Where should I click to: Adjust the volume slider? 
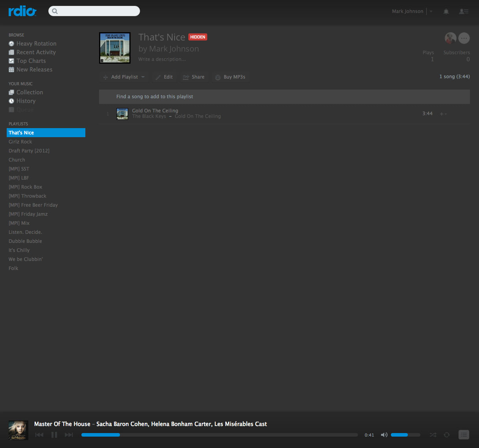(x=405, y=435)
